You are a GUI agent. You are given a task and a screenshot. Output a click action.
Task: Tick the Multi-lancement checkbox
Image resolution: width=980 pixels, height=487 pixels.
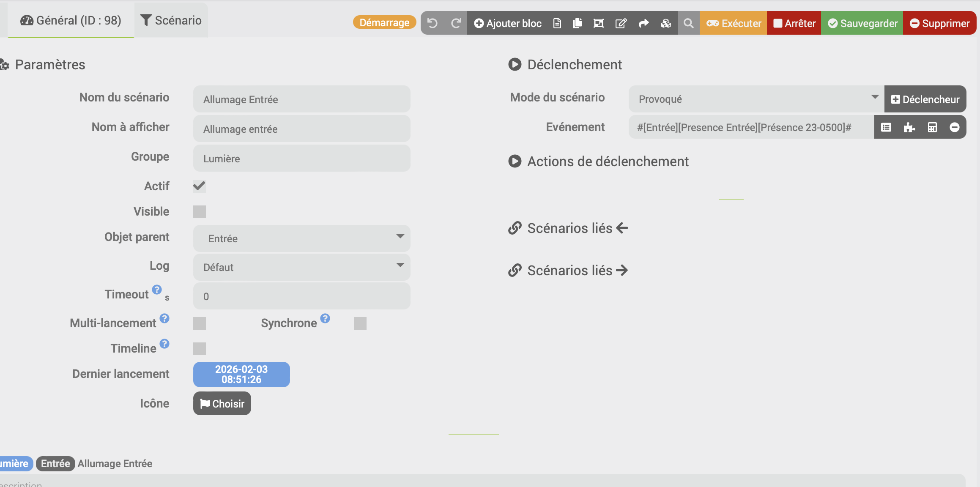pos(199,323)
